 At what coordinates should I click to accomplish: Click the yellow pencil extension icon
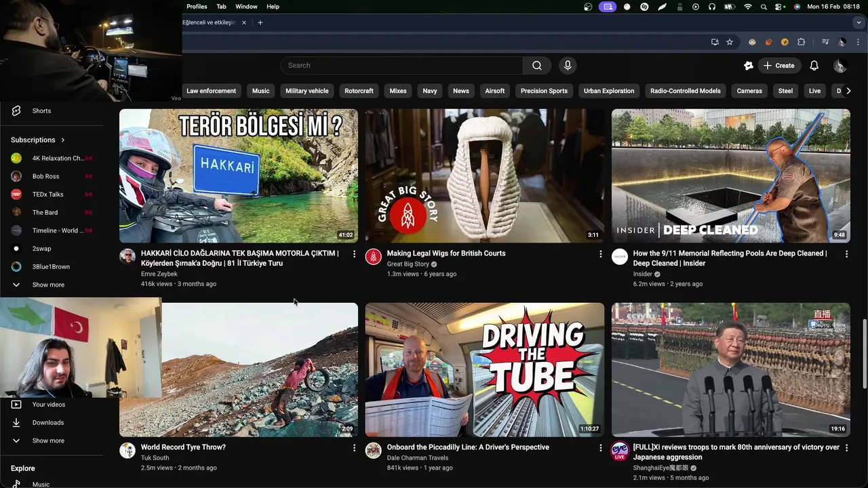pyautogui.click(x=785, y=42)
